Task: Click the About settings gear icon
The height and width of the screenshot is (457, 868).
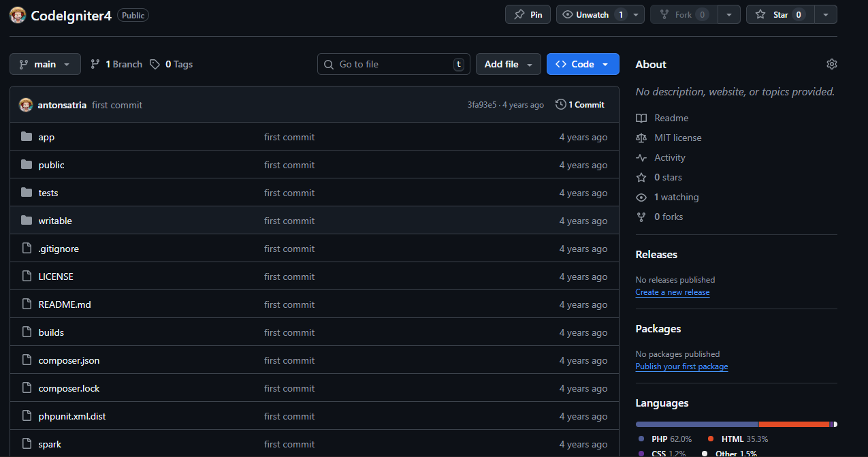Action: point(831,64)
